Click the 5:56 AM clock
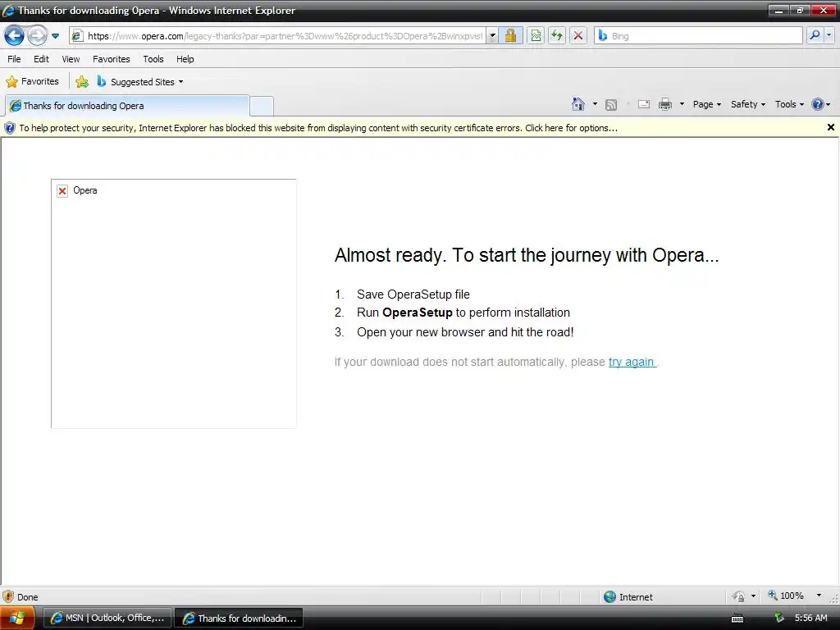 810,618
